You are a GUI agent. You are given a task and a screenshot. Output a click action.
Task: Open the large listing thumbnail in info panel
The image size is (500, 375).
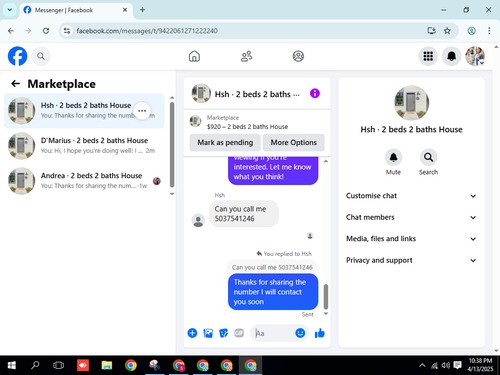tap(411, 103)
